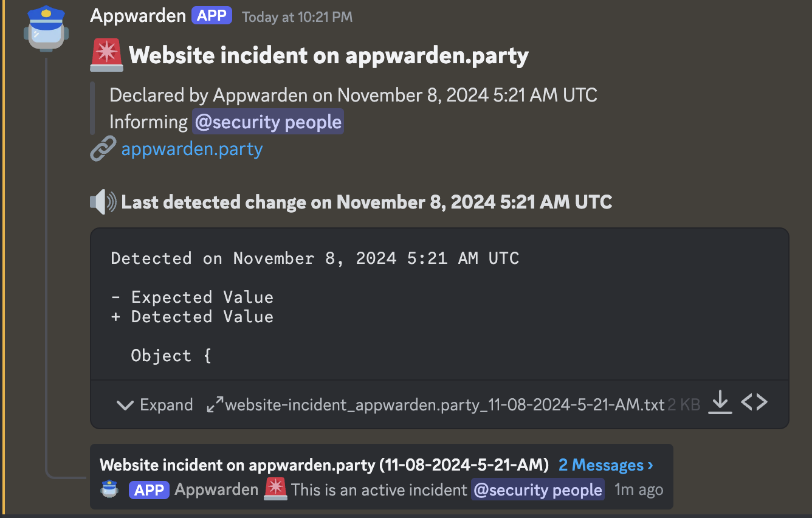This screenshot has width=812, height=518.
Task: Collapse the code block using the chevron
Action: tap(124, 404)
